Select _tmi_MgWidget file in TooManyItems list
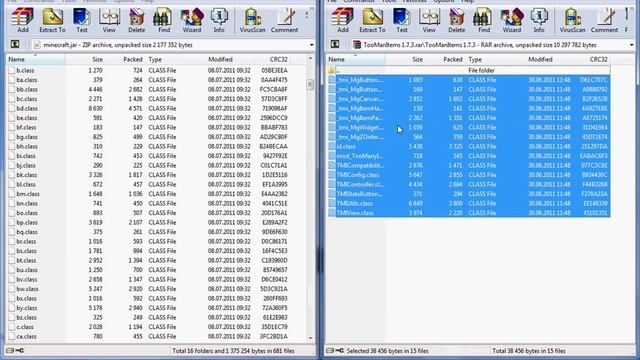 (x=469, y=127)
